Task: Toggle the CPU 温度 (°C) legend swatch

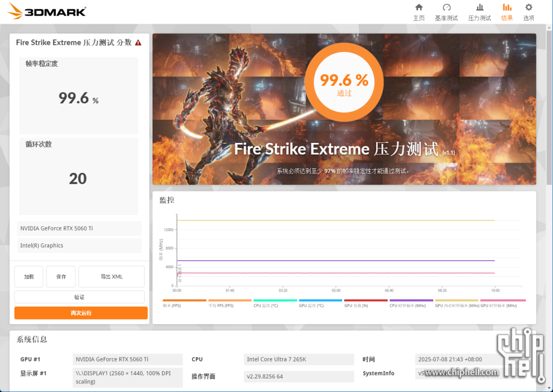Action: 275,300
